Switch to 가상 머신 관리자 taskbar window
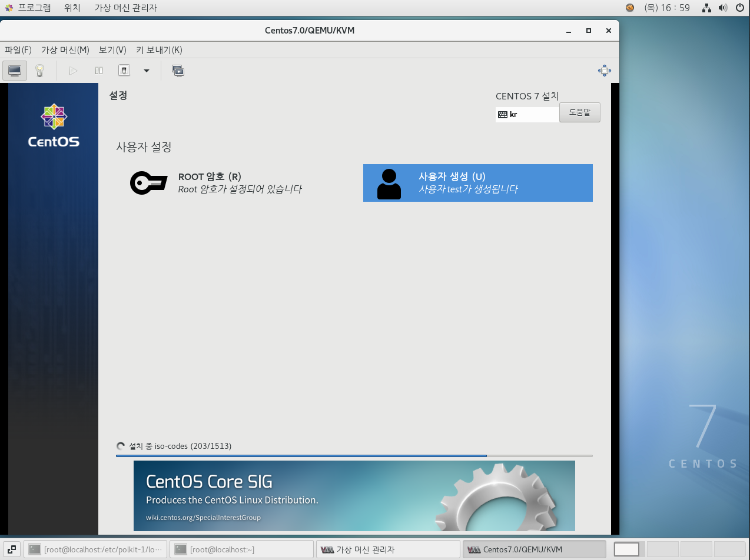The image size is (750, 560). point(389,549)
